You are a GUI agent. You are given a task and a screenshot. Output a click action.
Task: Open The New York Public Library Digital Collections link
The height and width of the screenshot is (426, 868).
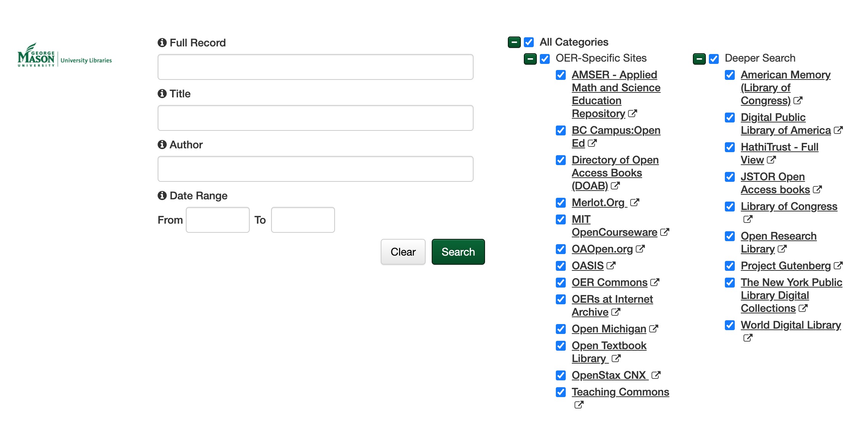tap(791, 295)
